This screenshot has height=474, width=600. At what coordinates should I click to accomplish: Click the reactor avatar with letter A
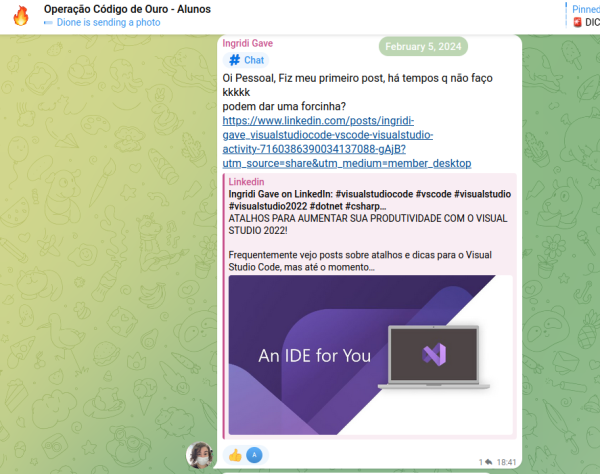tap(254, 455)
